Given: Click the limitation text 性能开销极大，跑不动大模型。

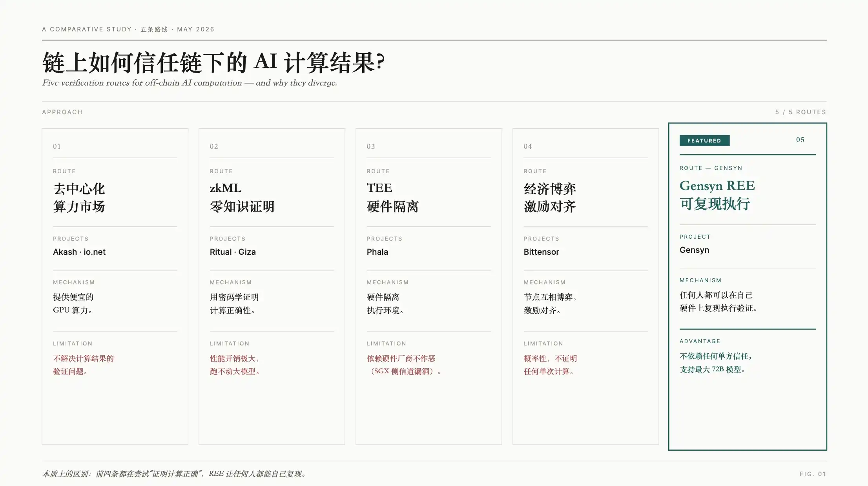Looking at the screenshot, I should (235, 365).
